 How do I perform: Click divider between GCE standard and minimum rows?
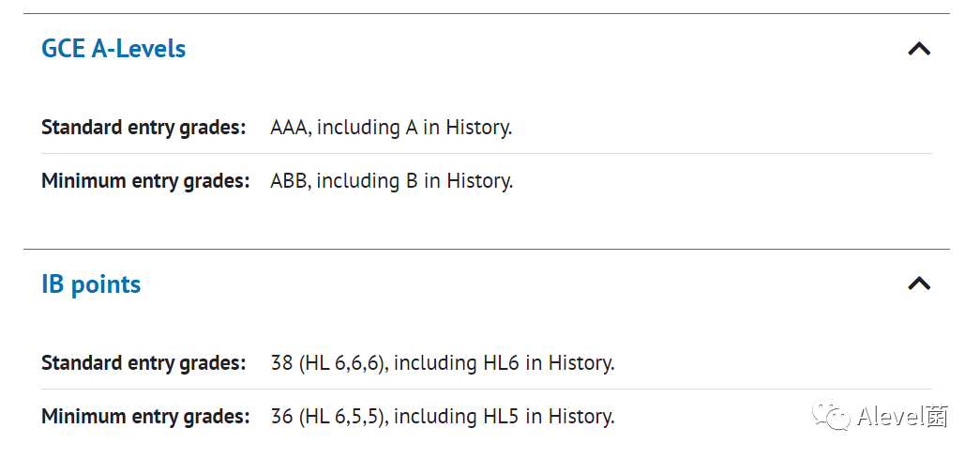487,153
